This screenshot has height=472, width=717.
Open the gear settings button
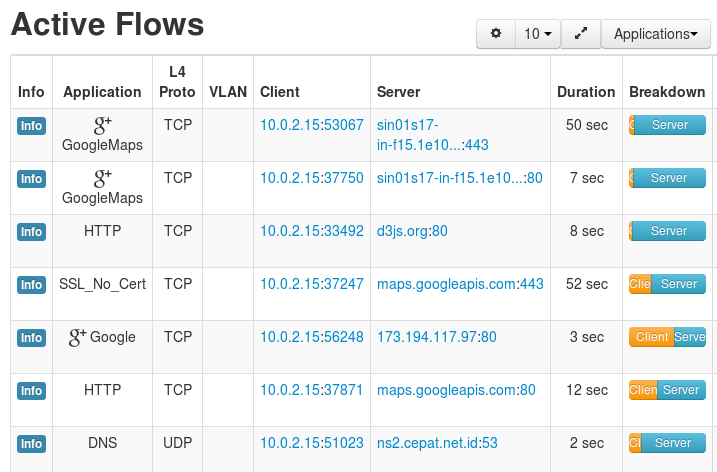pyautogui.click(x=496, y=34)
